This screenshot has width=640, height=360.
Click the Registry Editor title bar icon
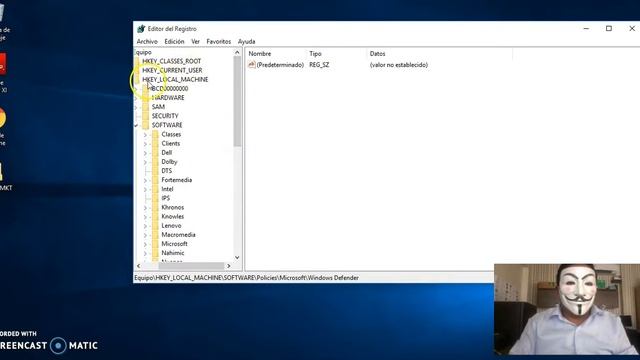[141, 29]
